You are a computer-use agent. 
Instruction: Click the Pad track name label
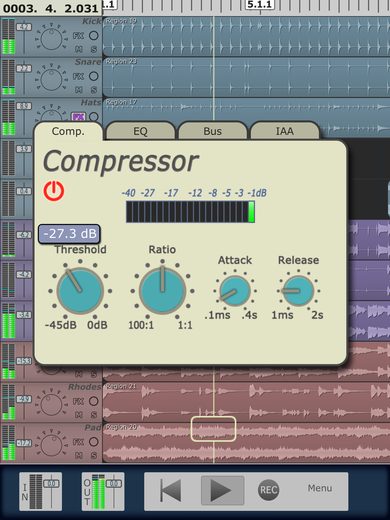[x=93, y=428]
